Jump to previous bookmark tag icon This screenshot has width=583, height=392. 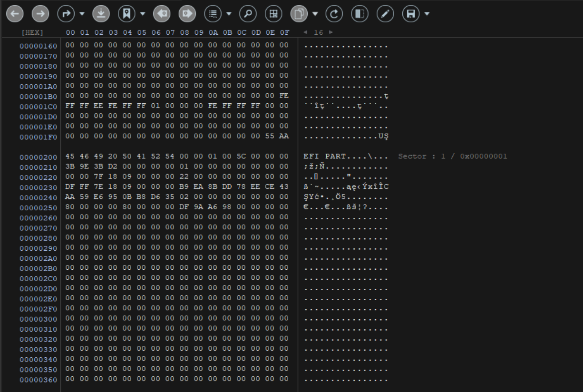pyautogui.click(x=161, y=14)
